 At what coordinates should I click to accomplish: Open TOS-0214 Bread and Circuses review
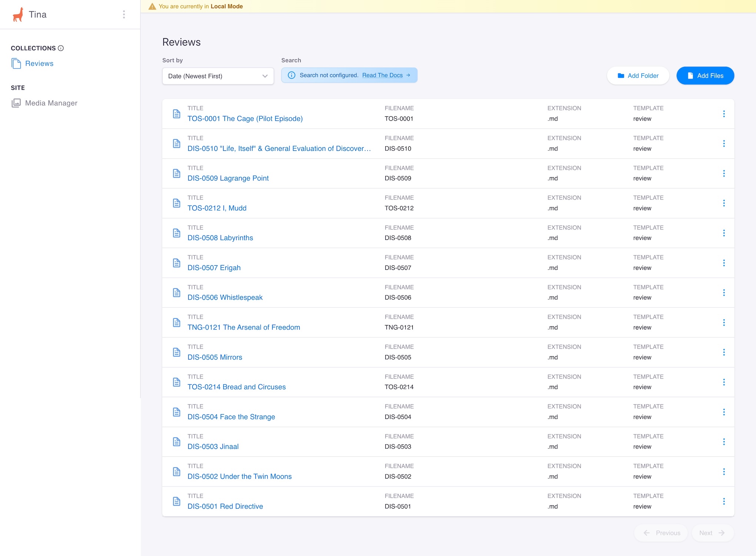pos(237,387)
